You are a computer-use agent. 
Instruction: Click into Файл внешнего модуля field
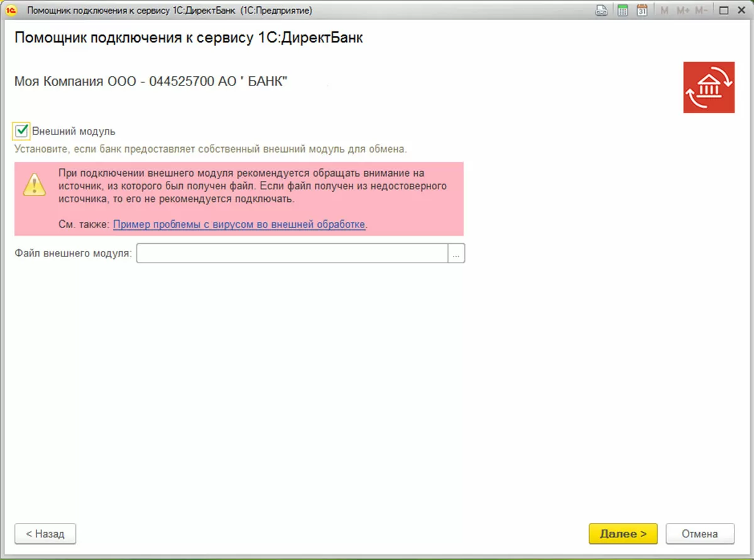coord(292,253)
